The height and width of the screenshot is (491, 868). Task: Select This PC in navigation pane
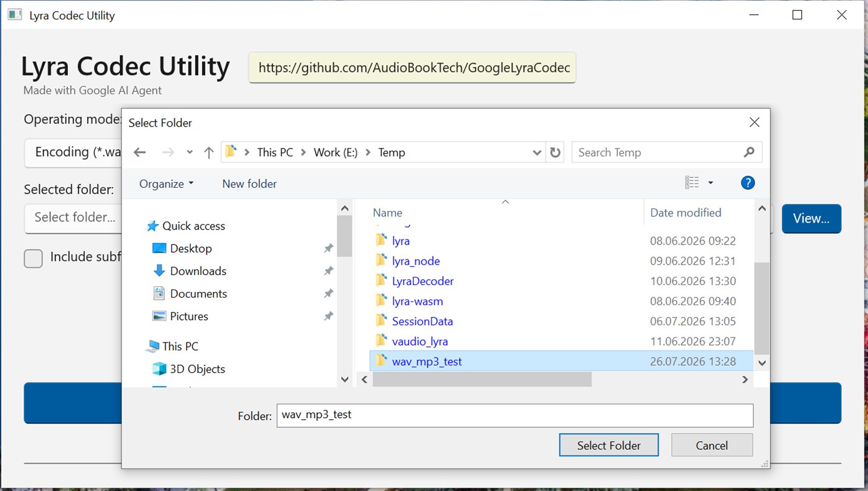tap(180, 346)
